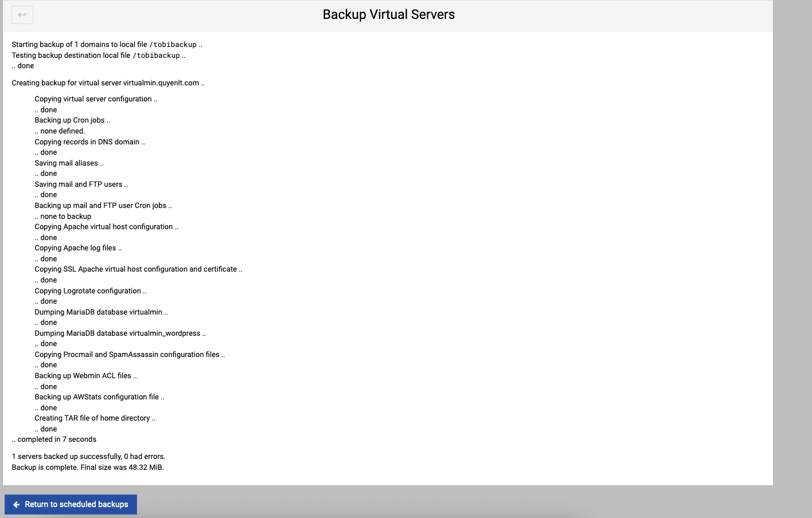The width and height of the screenshot is (812, 518).
Task: Click the Copying Logrotate configuration line
Action: click(x=91, y=291)
